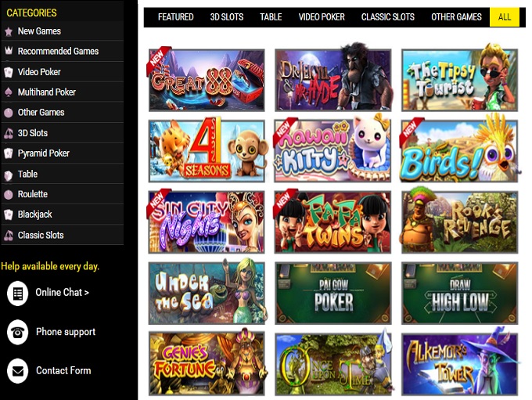Open the Kawaii Kitty game tile
532x400 pixels.
(332, 151)
